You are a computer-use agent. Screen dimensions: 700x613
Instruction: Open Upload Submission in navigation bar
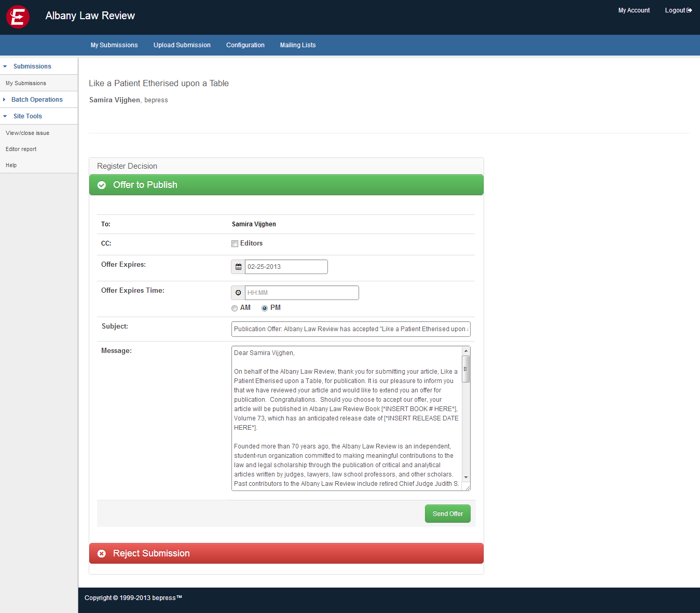coord(182,45)
